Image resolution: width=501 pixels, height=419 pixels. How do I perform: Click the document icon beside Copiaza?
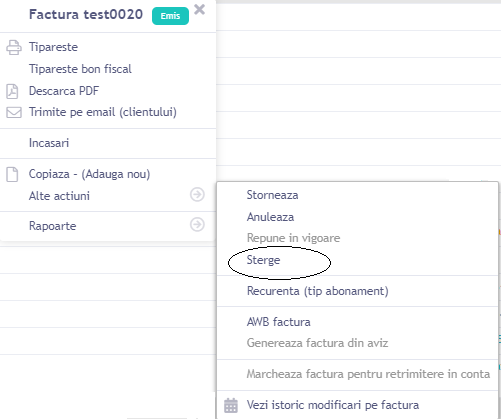tap(12, 174)
